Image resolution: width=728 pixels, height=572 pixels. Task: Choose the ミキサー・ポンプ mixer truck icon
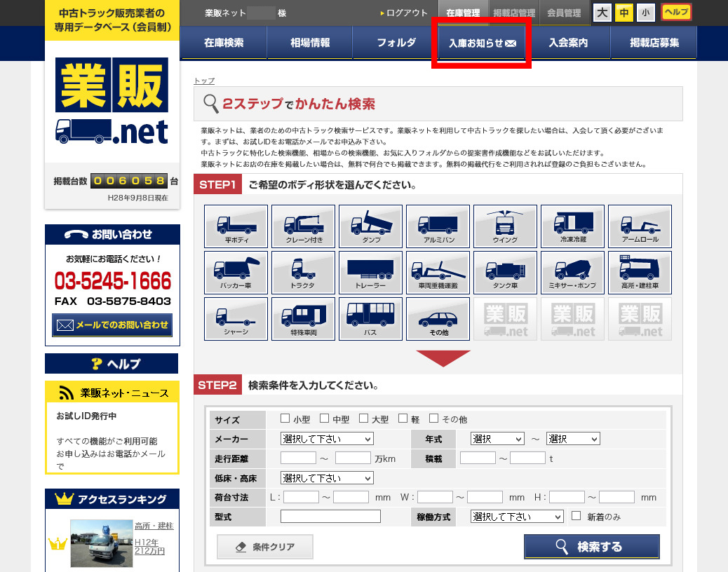pos(572,273)
